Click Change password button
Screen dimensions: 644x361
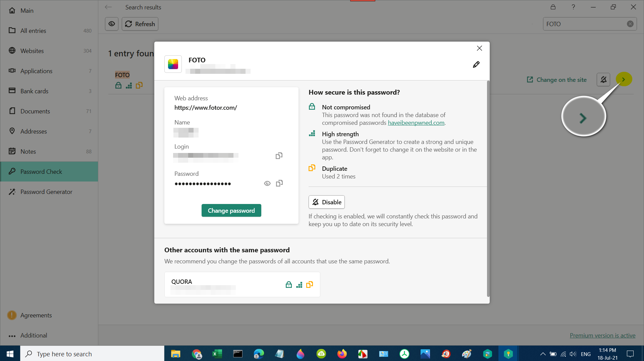point(231,210)
